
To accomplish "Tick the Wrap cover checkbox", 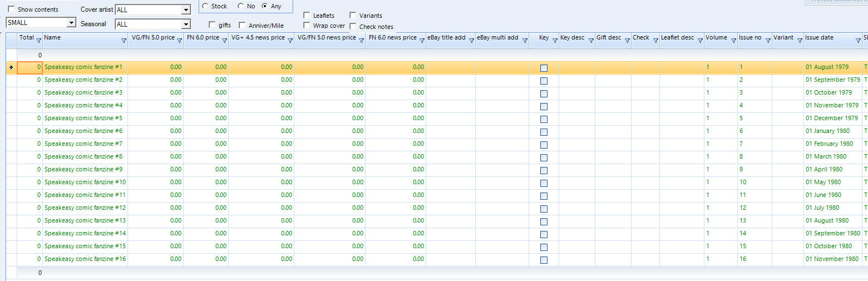I will click(x=307, y=26).
